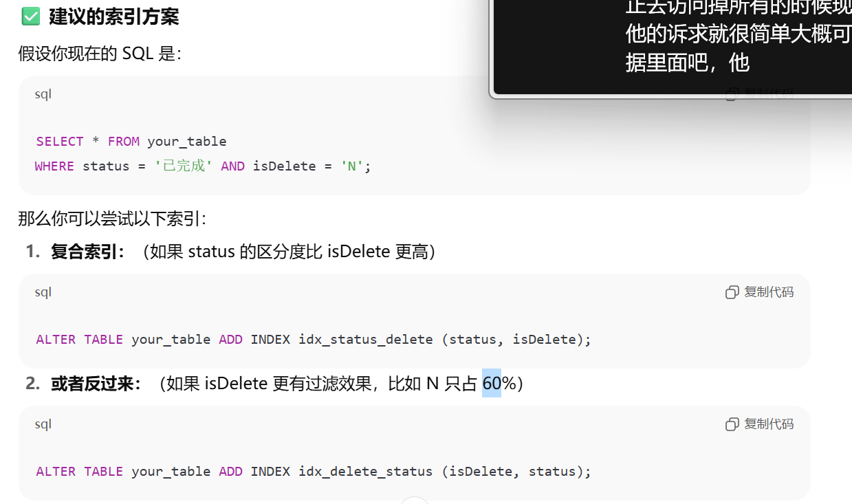The image size is (852, 504).
Task: Click the bold 或者反过来 list item label
Action: (96, 383)
